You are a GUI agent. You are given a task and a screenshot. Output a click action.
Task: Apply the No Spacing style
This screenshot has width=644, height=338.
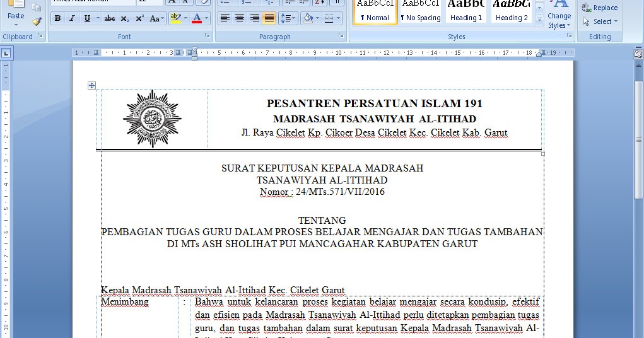(x=421, y=11)
